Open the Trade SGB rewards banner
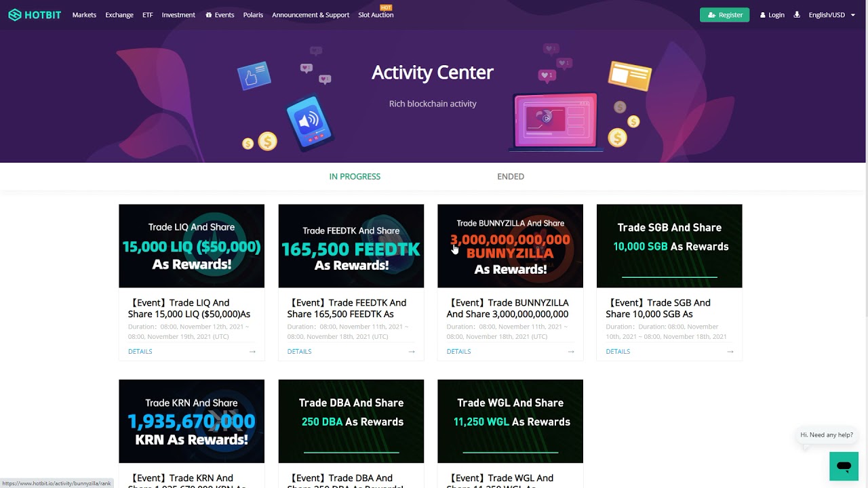The image size is (868, 488). pyautogui.click(x=669, y=246)
